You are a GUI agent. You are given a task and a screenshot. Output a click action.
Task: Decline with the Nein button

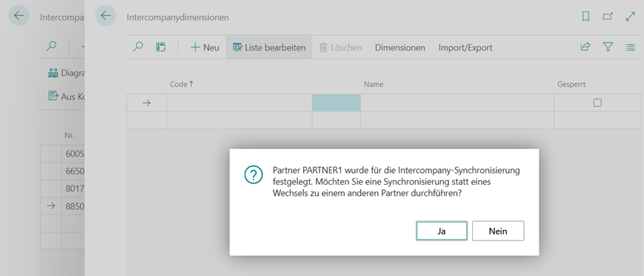498,231
